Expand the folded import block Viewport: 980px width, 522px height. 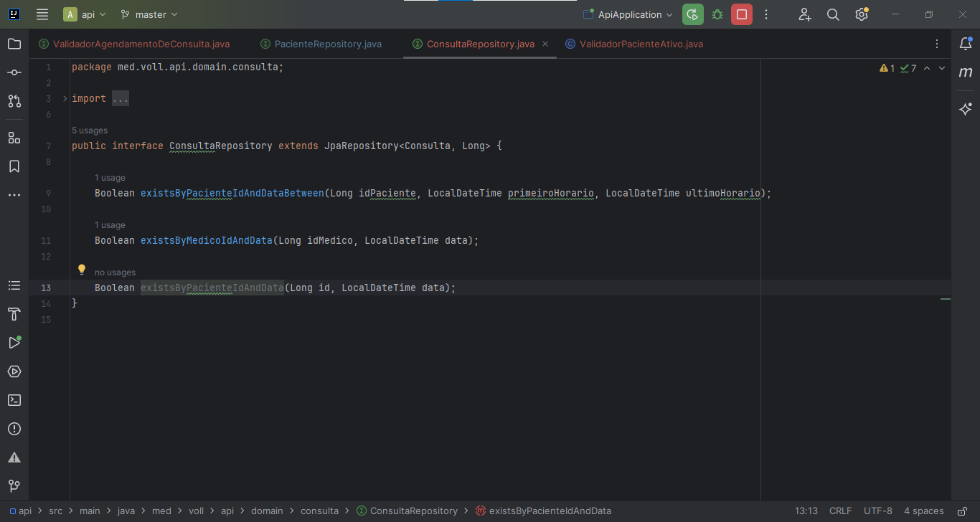point(65,98)
